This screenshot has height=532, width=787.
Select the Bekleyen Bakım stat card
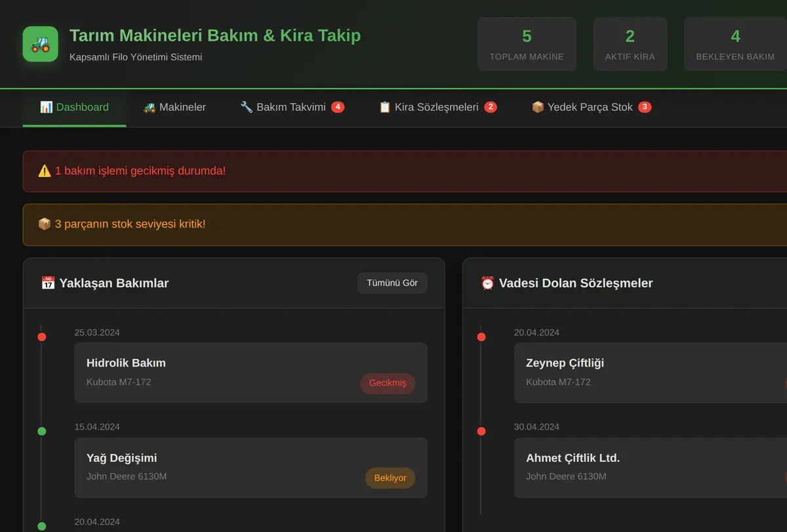[x=735, y=44]
